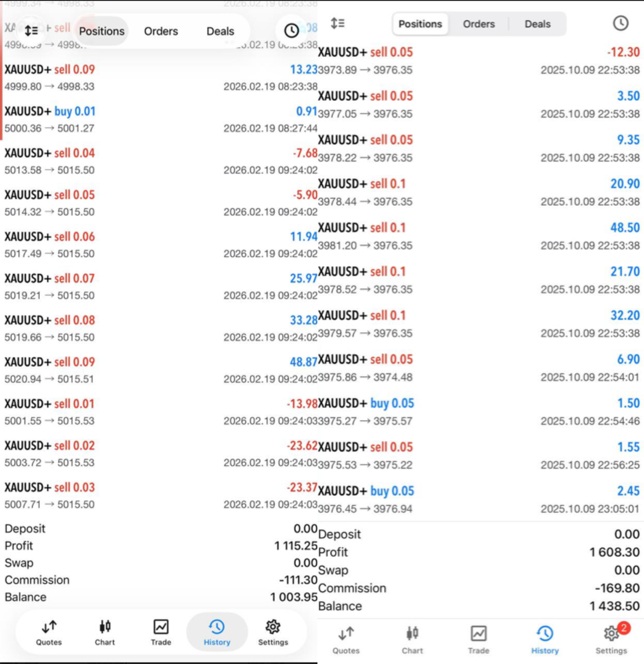Select Orders tab in right screen
Viewport: 644px width, 664px height.
coord(479,24)
